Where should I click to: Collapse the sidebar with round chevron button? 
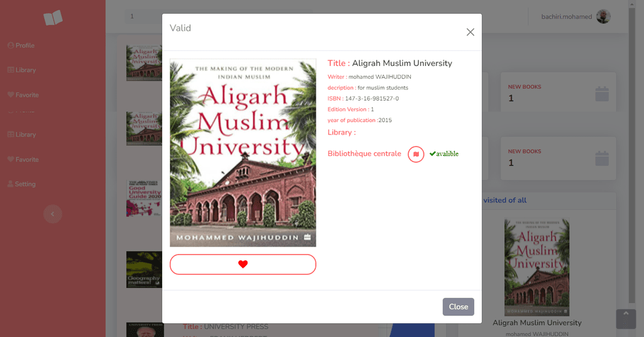coord(53,214)
